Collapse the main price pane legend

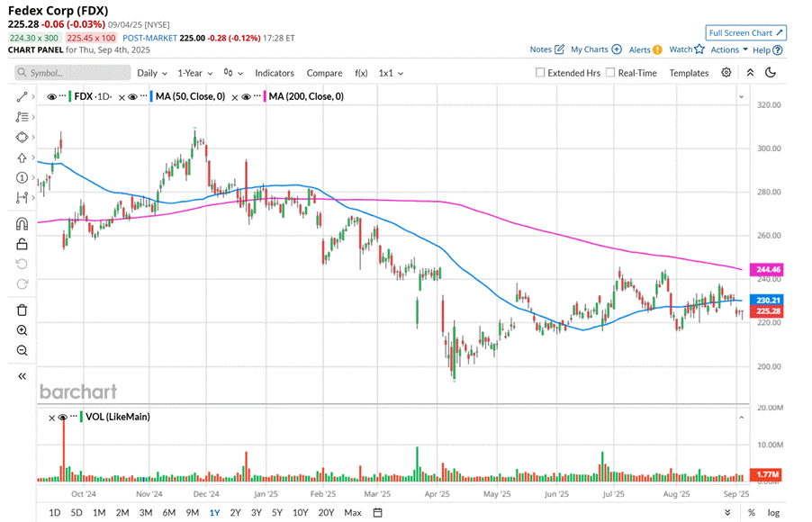tap(741, 97)
